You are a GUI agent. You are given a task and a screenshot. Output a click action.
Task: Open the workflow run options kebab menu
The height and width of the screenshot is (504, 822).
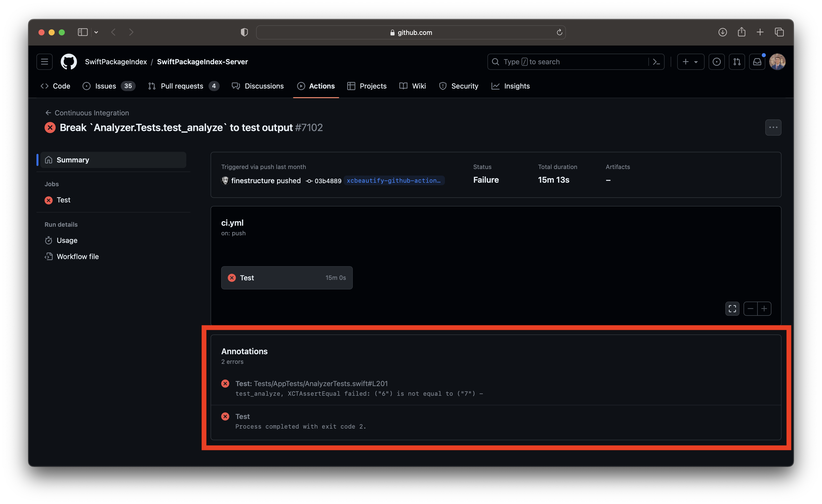[x=773, y=127]
